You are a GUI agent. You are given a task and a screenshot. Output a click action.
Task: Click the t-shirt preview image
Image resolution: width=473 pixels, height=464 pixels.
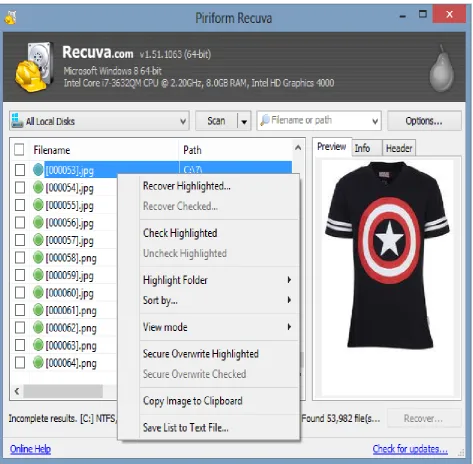[387, 255]
